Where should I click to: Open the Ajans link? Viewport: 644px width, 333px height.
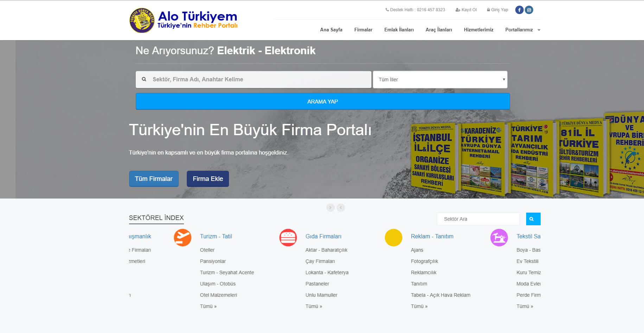(417, 250)
